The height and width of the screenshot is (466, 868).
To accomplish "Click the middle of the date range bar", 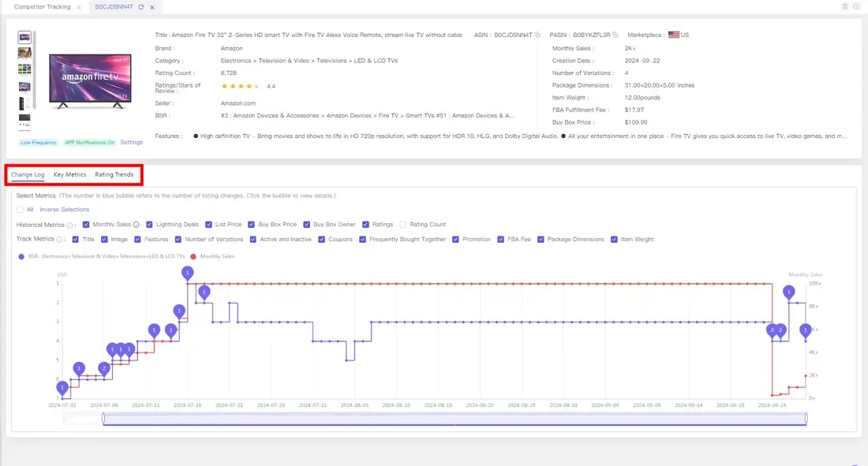I will tap(455, 419).
